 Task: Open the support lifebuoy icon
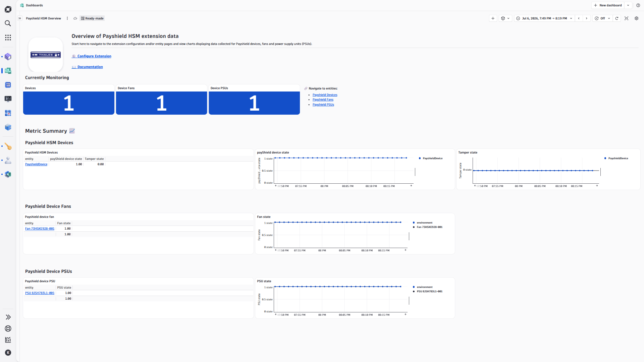point(8,328)
